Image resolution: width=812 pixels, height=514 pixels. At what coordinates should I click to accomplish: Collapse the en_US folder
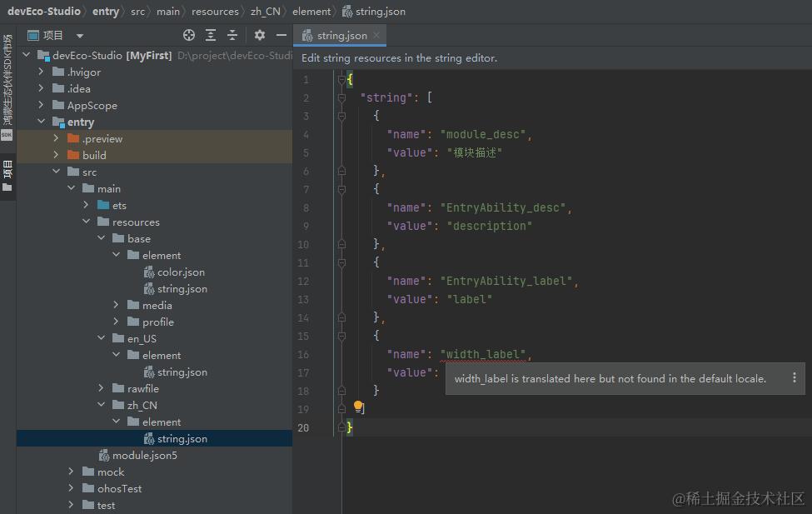click(x=102, y=338)
